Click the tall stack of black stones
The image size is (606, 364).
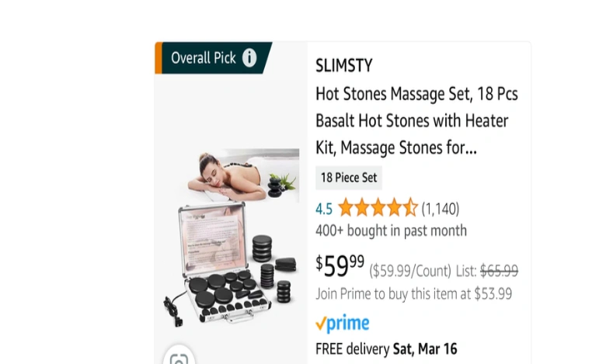coord(263,248)
